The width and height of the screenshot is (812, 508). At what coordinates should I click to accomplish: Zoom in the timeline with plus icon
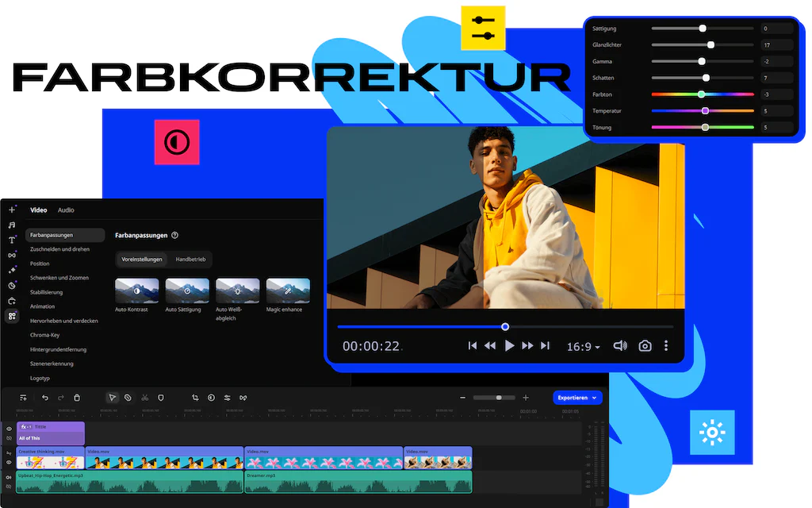(x=526, y=398)
